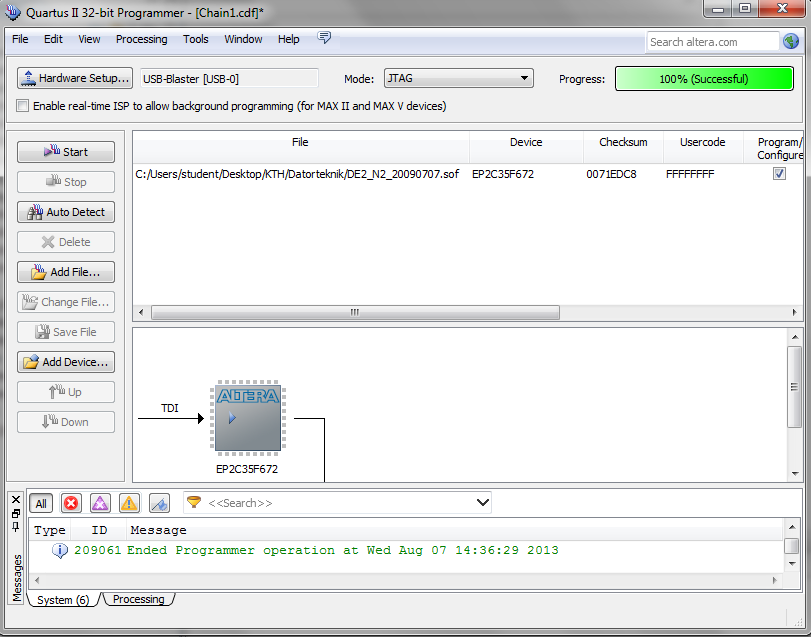Click the info icon of message 209061
Viewport: 811px width, 637px height.
[x=59, y=551]
